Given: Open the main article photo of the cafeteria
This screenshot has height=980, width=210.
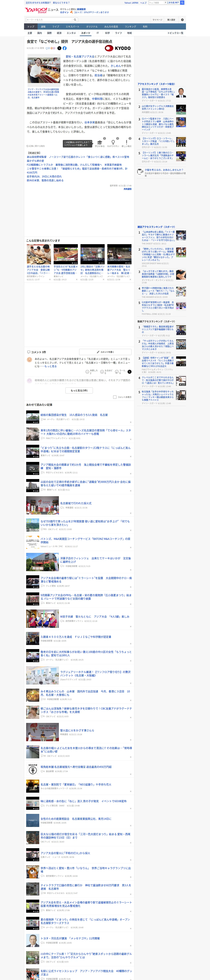Looking at the screenshot, I should 44,71.
